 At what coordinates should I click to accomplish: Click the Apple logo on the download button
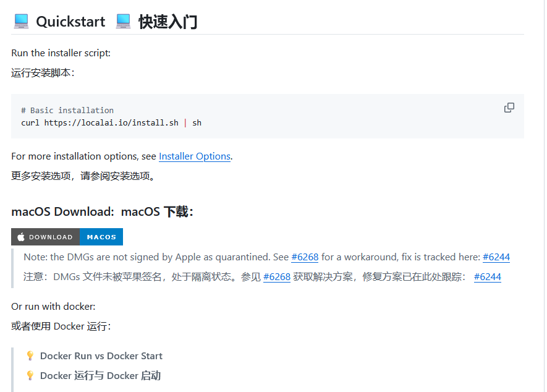20,236
